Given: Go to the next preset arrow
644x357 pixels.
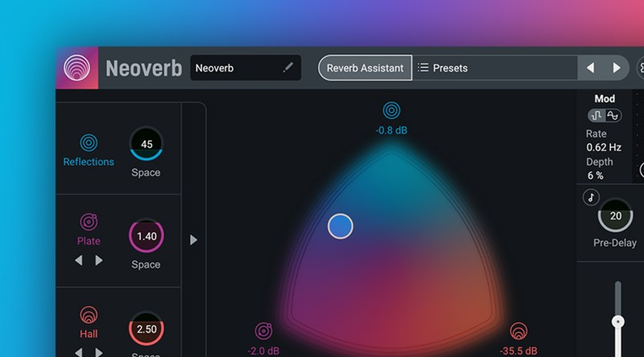Looking at the screenshot, I should 617,68.
